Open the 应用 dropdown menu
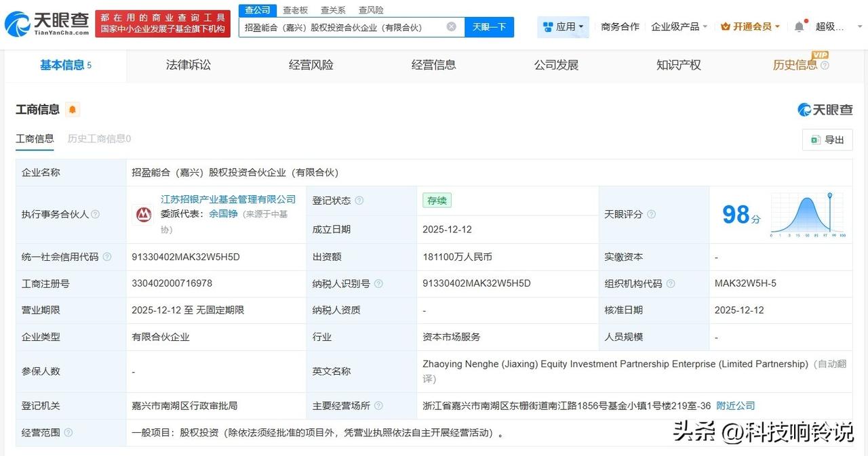868x456 pixels. pyautogui.click(x=563, y=27)
